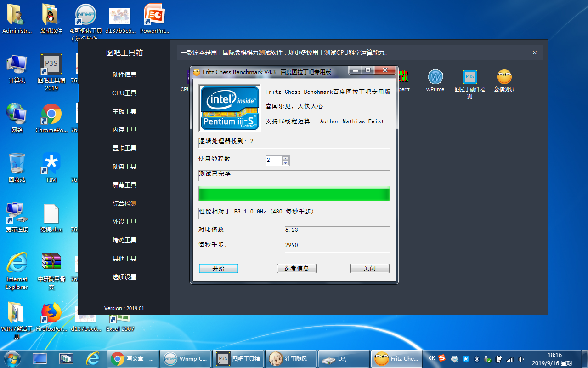This screenshot has height=368, width=588.
Task: Open 图吧工具箱2019 desktop icon
Action: [51, 63]
